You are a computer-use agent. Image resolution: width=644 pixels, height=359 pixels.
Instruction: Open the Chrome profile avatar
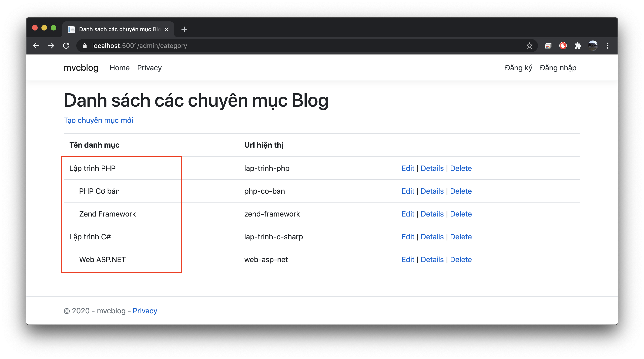(x=593, y=46)
